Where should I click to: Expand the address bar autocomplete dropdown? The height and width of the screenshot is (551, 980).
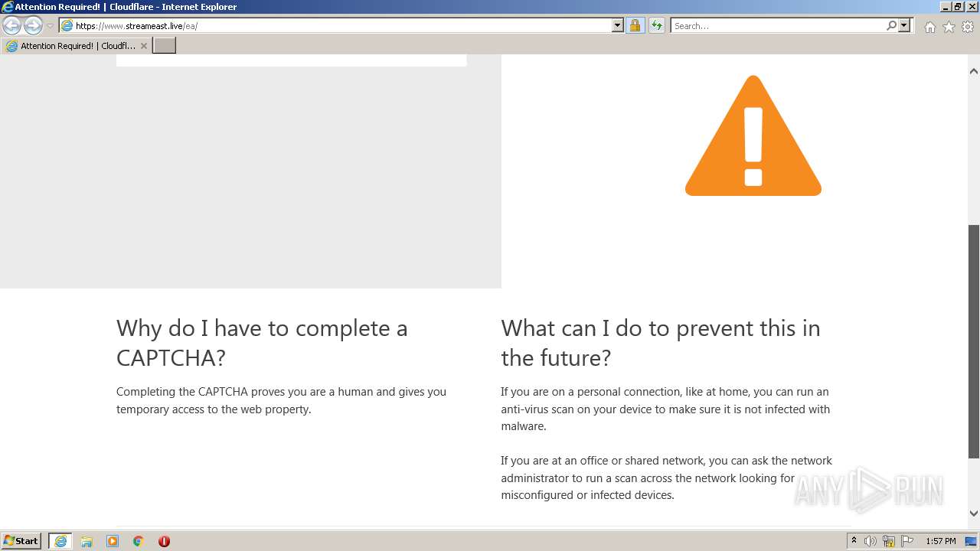[x=618, y=25]
